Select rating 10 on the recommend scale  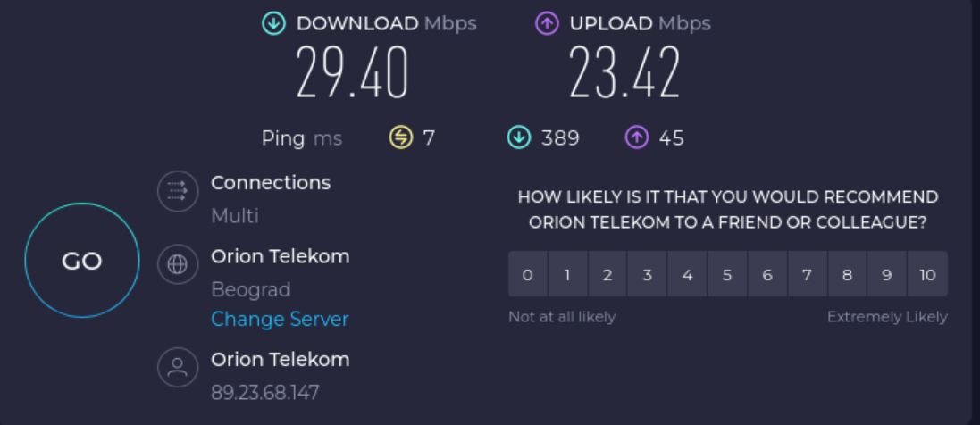tap(927, 274)
